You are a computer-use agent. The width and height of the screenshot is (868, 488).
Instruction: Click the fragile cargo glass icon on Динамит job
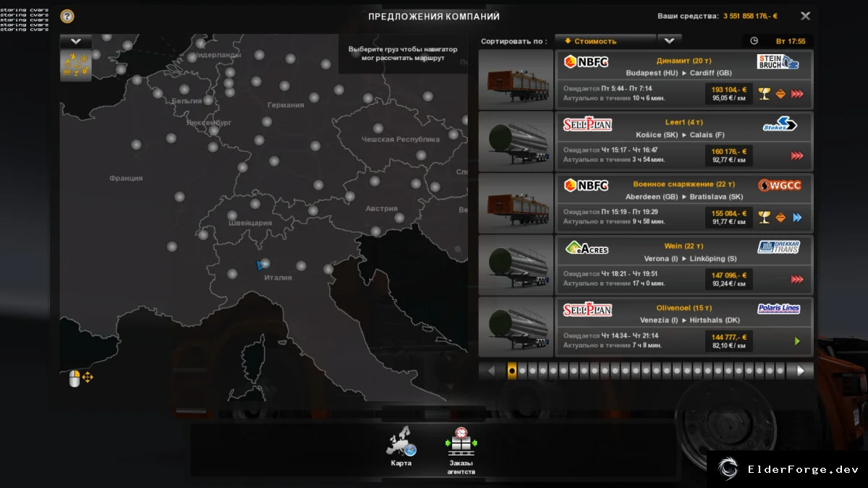click(764, 94)
